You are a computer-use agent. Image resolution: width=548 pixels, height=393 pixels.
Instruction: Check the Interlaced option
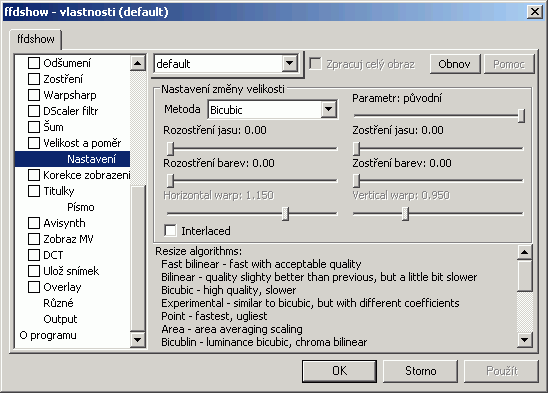[171, 231]
